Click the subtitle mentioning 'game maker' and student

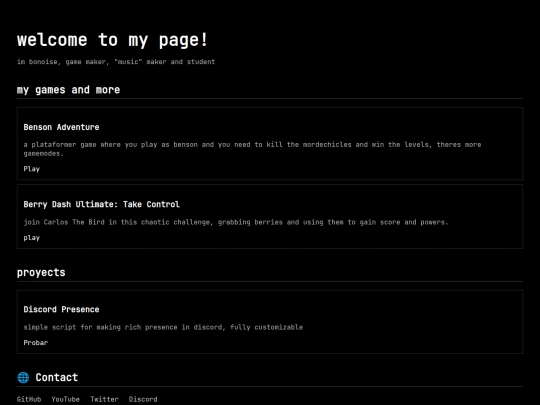(x=116, y=62)
